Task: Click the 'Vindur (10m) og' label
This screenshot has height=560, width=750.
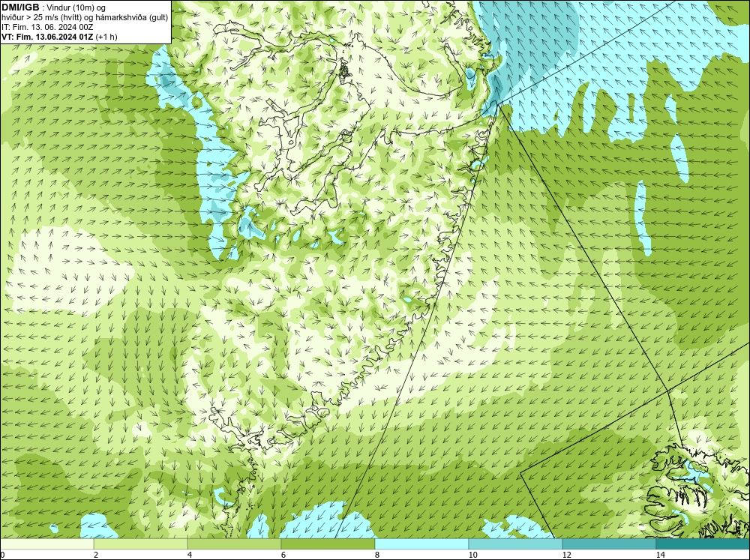Action: [77, 7]
